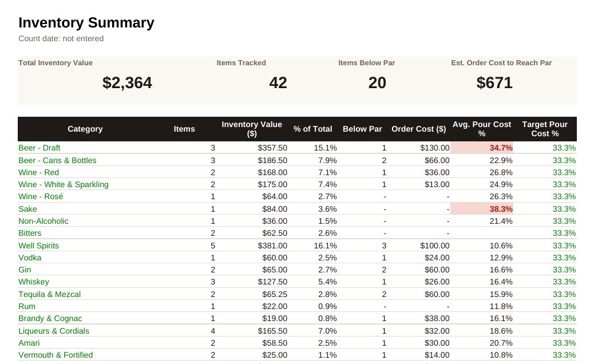Open the Amari category link
Viewport: 594px width, 364px height.
tap(29, 343)
